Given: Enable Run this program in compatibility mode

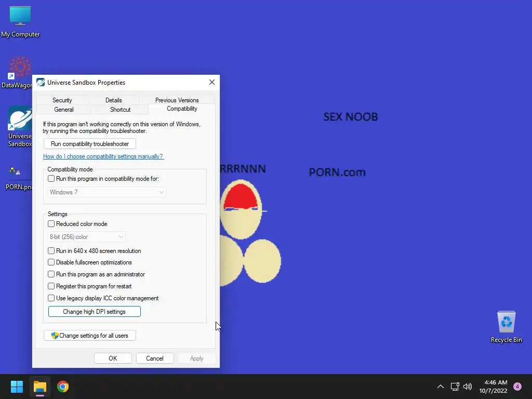Looking at the screenshot, I should pyautogui.click(x=51, y=179).
